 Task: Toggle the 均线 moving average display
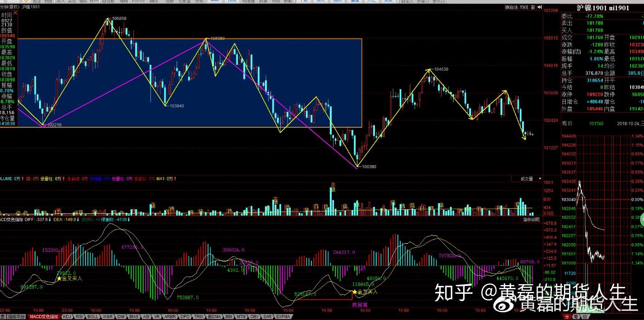524,7
